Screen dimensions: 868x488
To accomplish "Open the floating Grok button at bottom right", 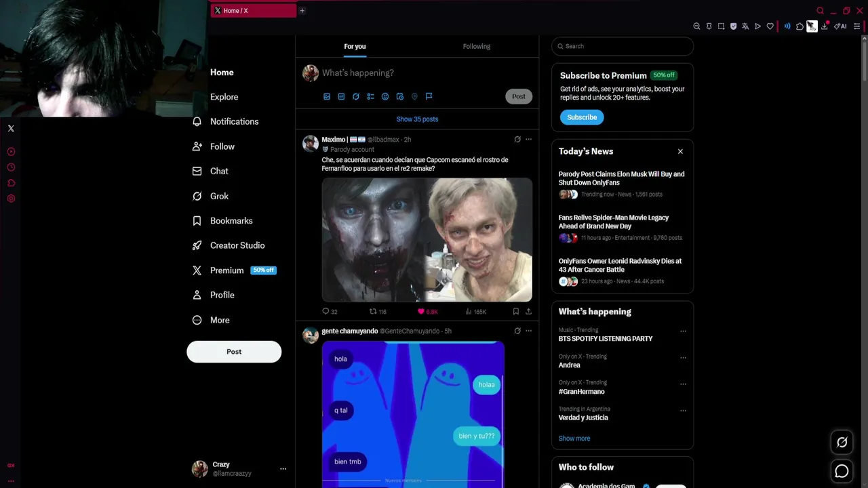I will 842,443.
